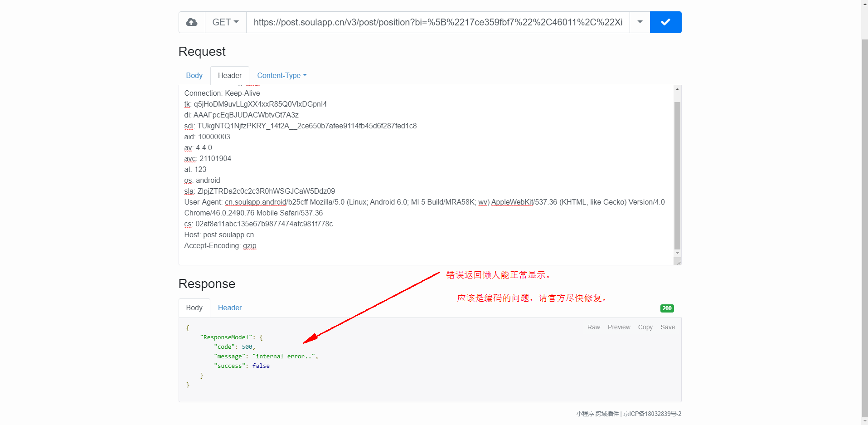Send request with blue checkmark button
This screenshot has height=425, width=868.
(665, 22)
